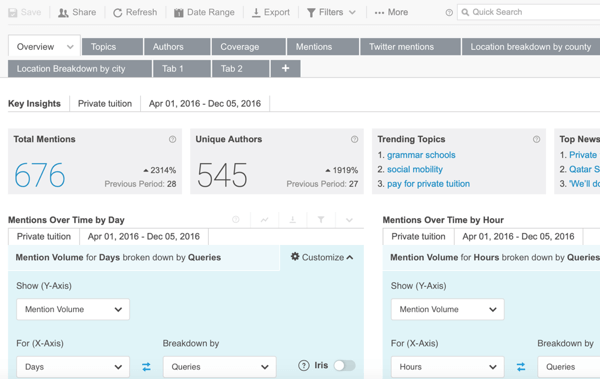Switch to the Topics tab
Image resolution: width=600 pixels, height=379 pixels.
point(112,47)
